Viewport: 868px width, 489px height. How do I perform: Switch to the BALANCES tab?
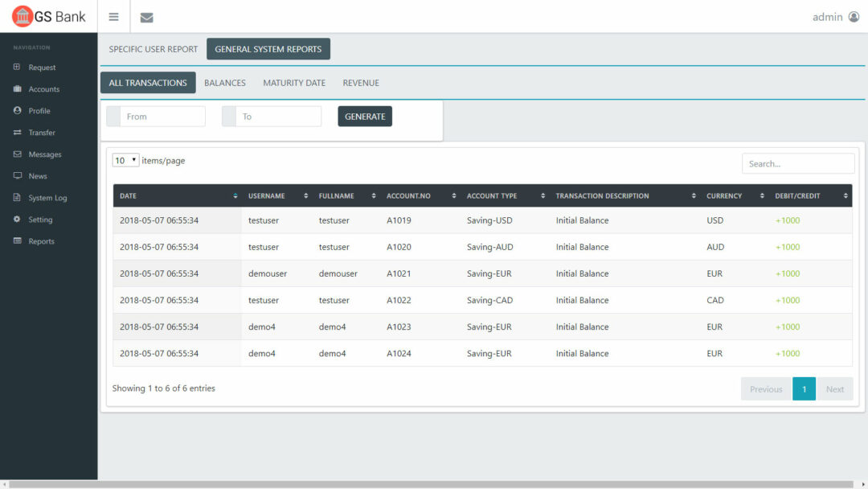tap(225, 82)
